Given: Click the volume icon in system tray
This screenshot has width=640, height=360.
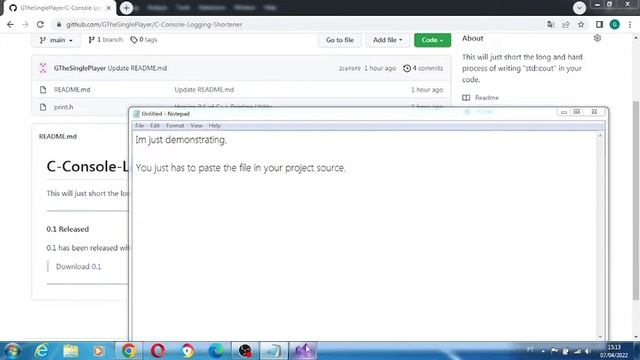Looking at the screenshot, I should tap(588, 351).
